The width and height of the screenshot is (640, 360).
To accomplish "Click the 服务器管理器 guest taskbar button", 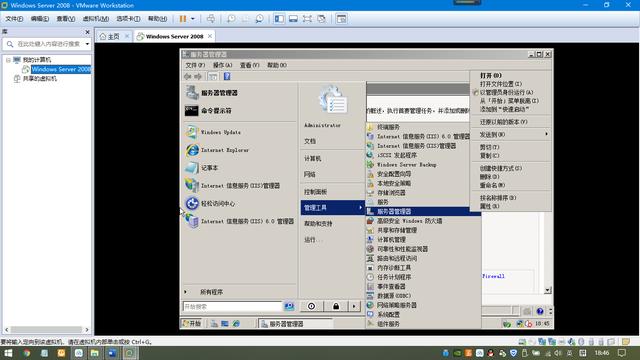I will pos(296,324).
